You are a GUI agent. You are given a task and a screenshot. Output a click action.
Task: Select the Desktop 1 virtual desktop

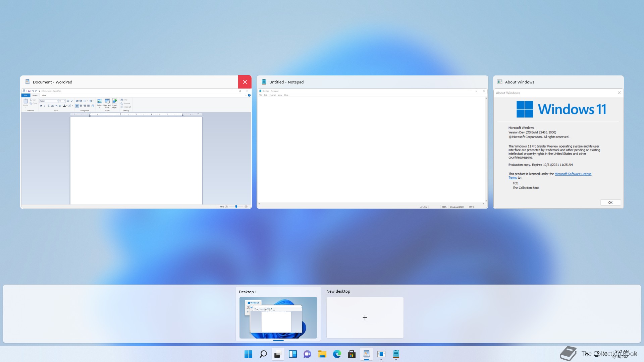(278, 317)
